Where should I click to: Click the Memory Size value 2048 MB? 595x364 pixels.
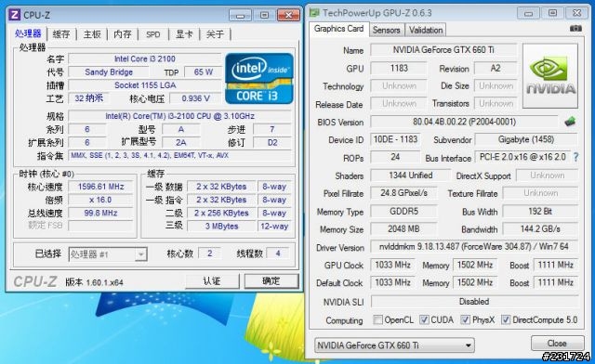click(x=403, y=229)
